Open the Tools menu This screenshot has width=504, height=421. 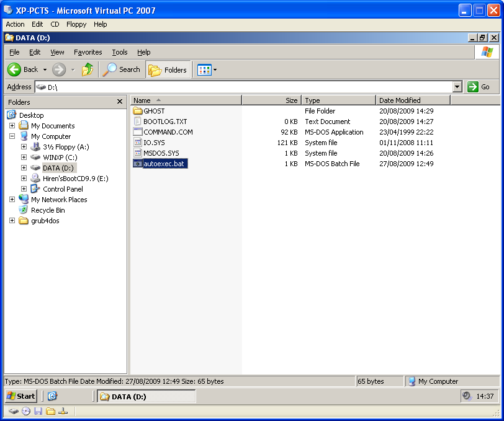pyautogui.click(x=120, y=52)
